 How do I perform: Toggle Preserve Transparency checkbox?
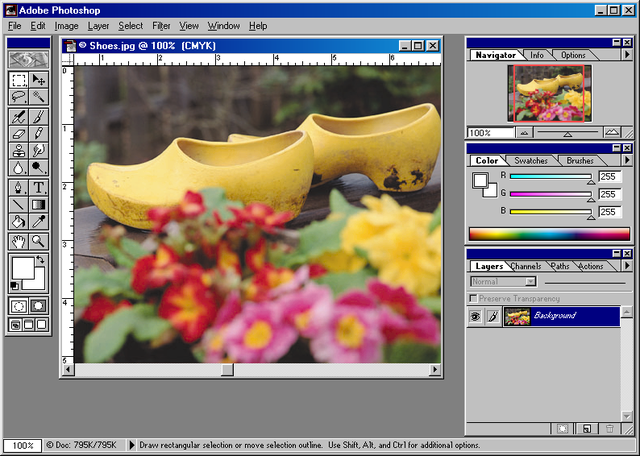473,298
